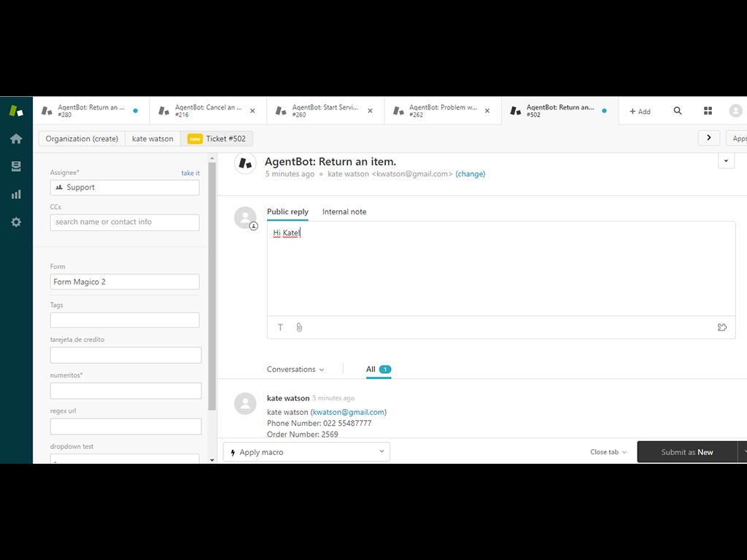
Task: Close the AgentBot ticket #216 tab
Action: tap(252, 111)
